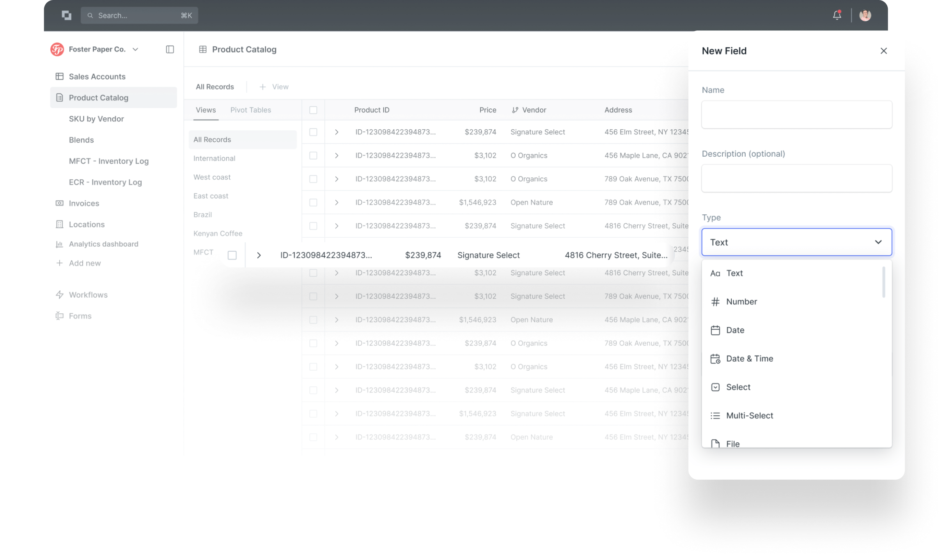Click the Product Catalog document icon in sidebar

[60, 97]
